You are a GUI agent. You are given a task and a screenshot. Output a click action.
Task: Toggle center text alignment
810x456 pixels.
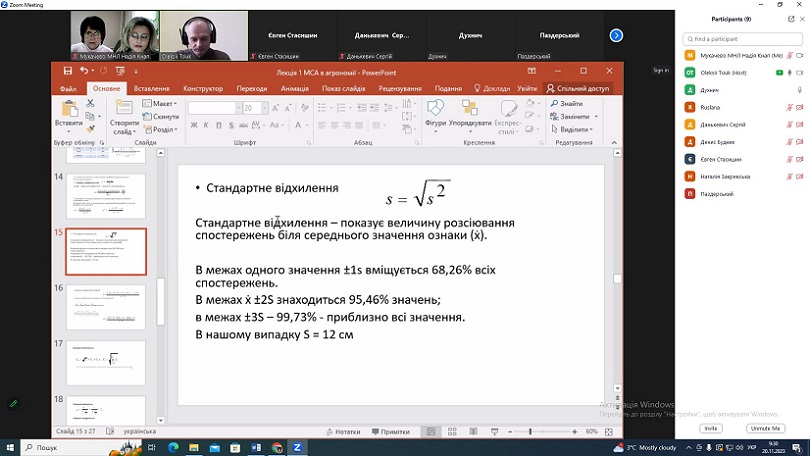tap(335, 125)
